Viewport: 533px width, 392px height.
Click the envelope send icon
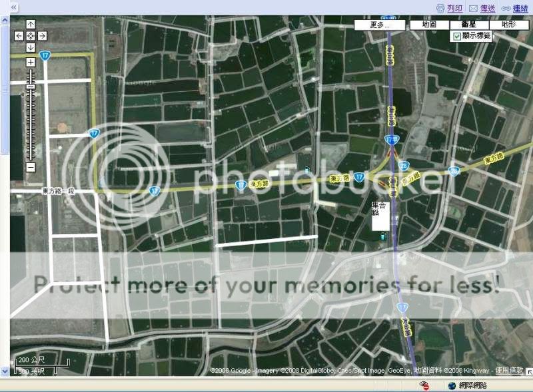click(x=473, y=8)
